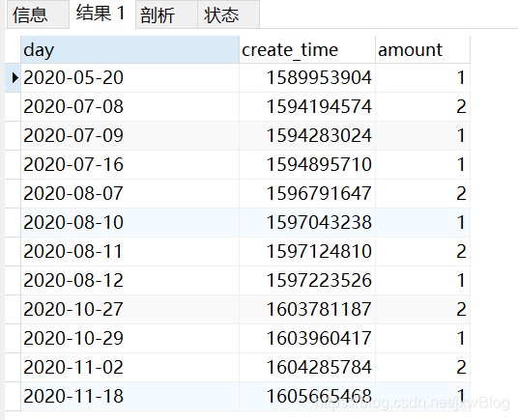The height and width of the screenshot is (420, 518).
Task: Click the amount column header
Action: point(422,50)
